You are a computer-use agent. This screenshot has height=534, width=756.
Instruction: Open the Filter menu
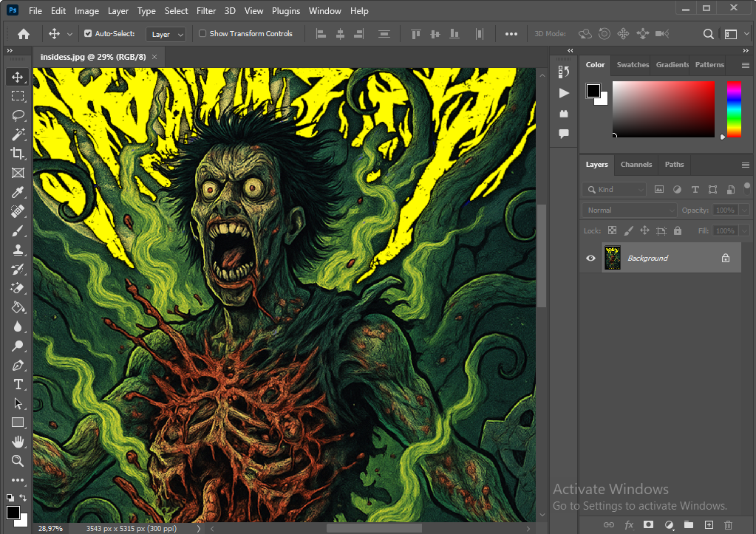tap(206, 11)
